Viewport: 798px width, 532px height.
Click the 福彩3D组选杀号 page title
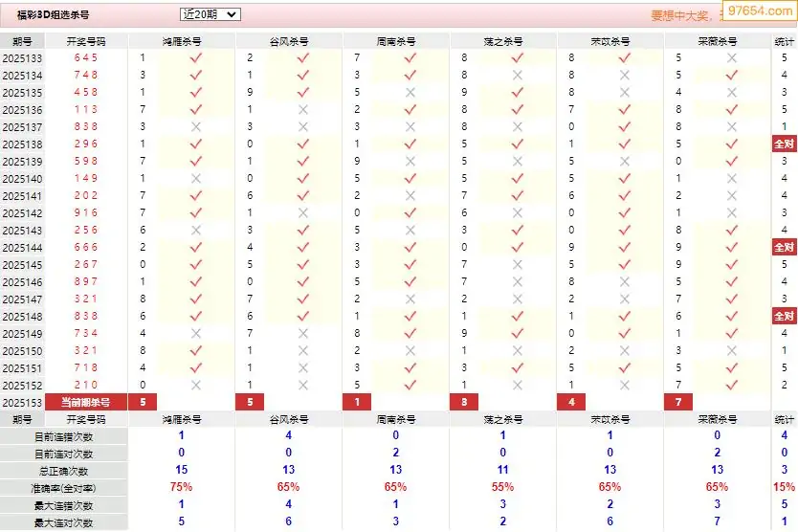tap(53, 14)
